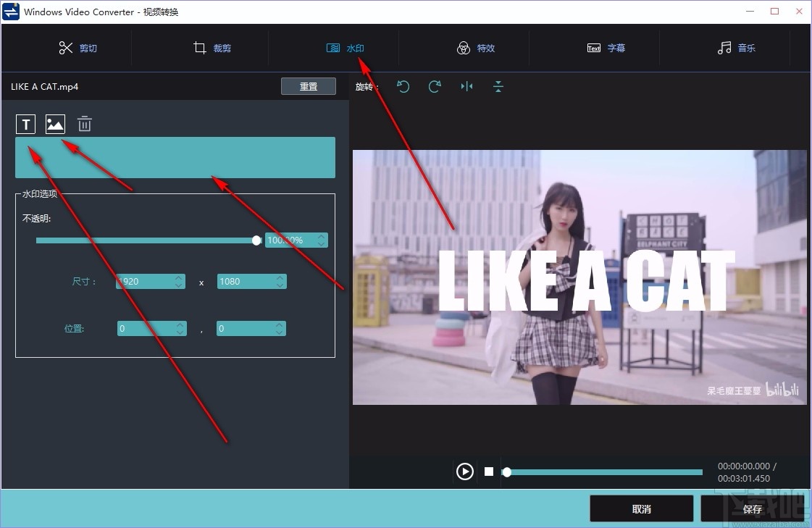This screenshot has width=812, height=528.
Task: Rotate the video clockwise
Action: coord(435,86)
